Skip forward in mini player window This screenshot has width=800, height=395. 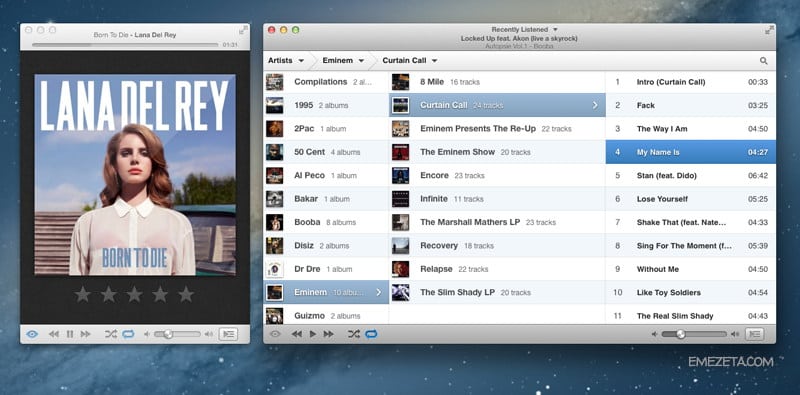click(86, 334)
